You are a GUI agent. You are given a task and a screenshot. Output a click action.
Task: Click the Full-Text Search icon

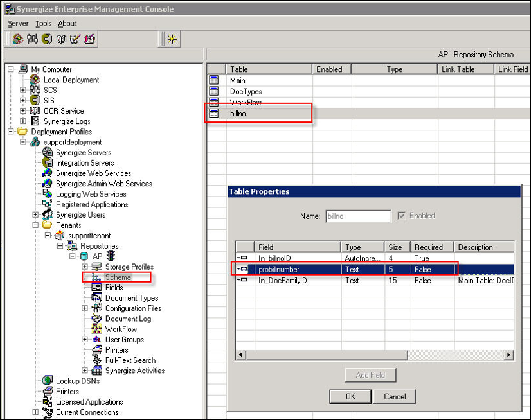[97, 360]
